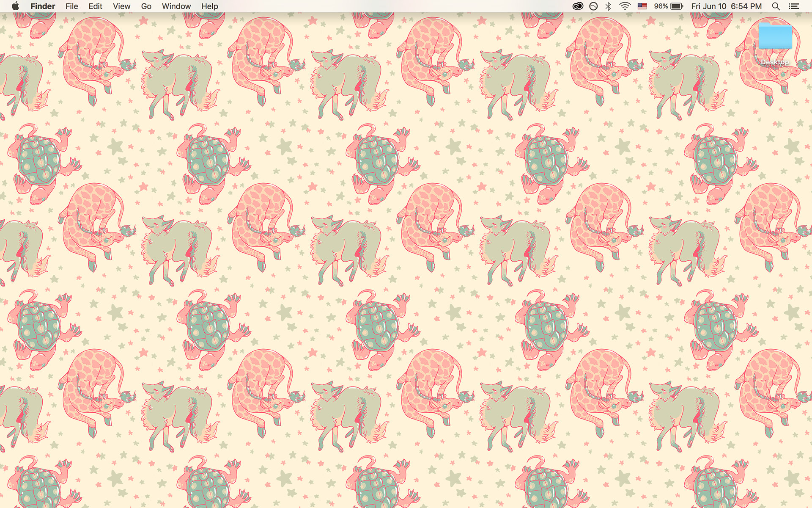Open Spotlight search magnifying glass
The image size is (812, 508).
[x=776, y=6]
